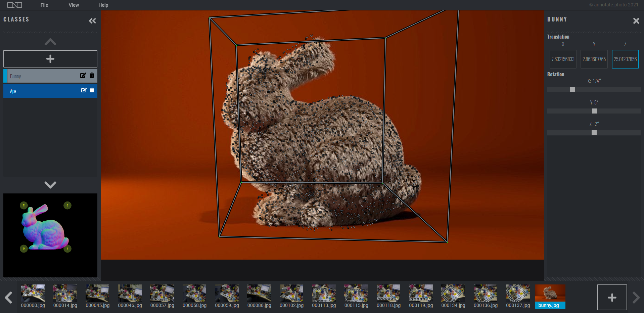The height and width of the screenshot is (313, 644).
Task: Click the annotate.photo 2021 copyright text
Action: (613, 5)
